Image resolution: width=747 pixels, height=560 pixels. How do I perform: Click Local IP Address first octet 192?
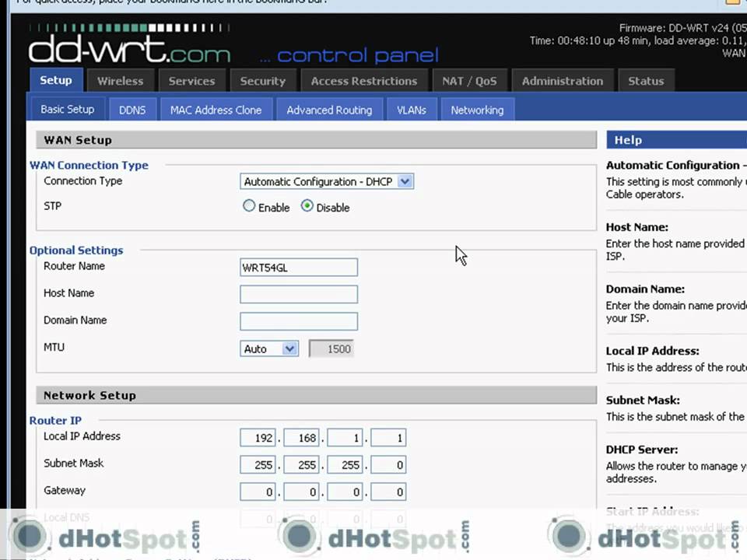pos(258,438)
